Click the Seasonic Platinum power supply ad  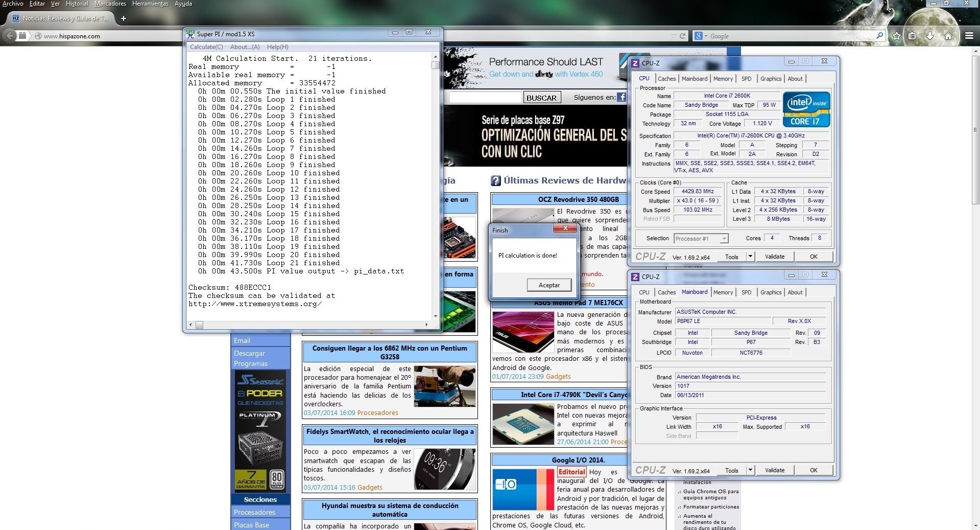point(260,430)
